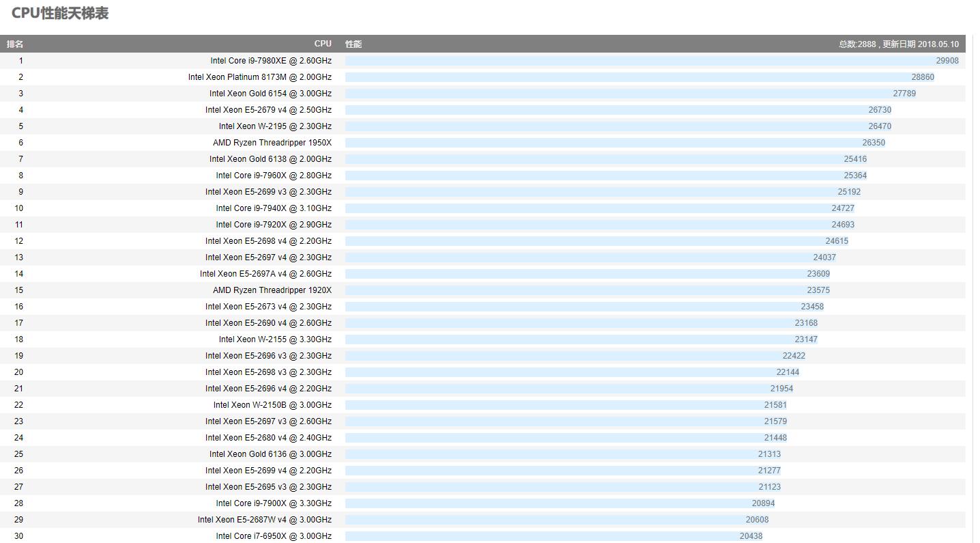Screen dimensions: 980x543
Task: Click the score value 22422
Action: coord(794,356)
